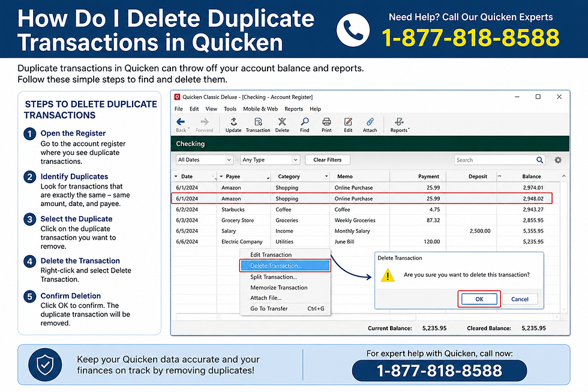Viewport: 588px width, 392px height.
Task: Click the Print toolbar icon
Action: [326, 121]
